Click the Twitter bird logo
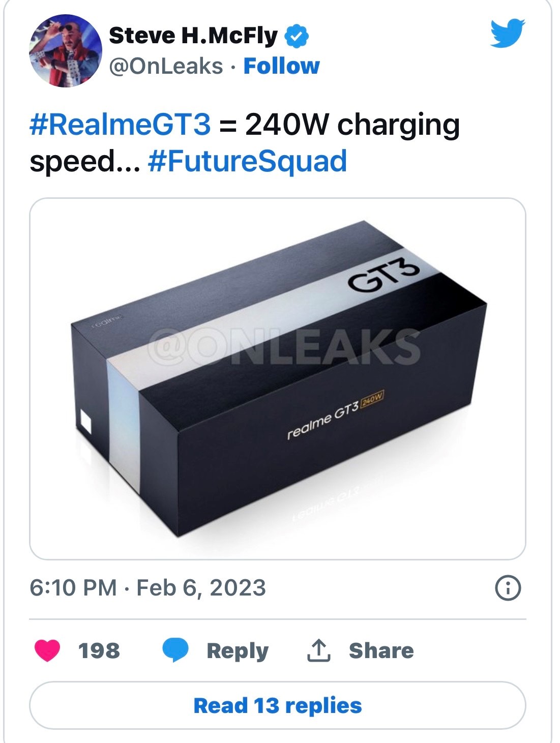This screenshot has height=743, width=560. click(x=507, y=33)
